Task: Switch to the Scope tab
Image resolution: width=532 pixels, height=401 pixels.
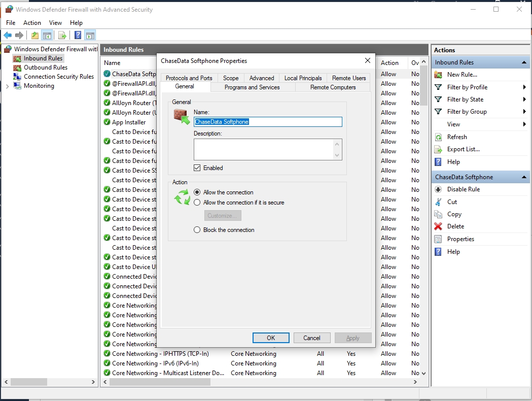Action: tap(231, 78)
